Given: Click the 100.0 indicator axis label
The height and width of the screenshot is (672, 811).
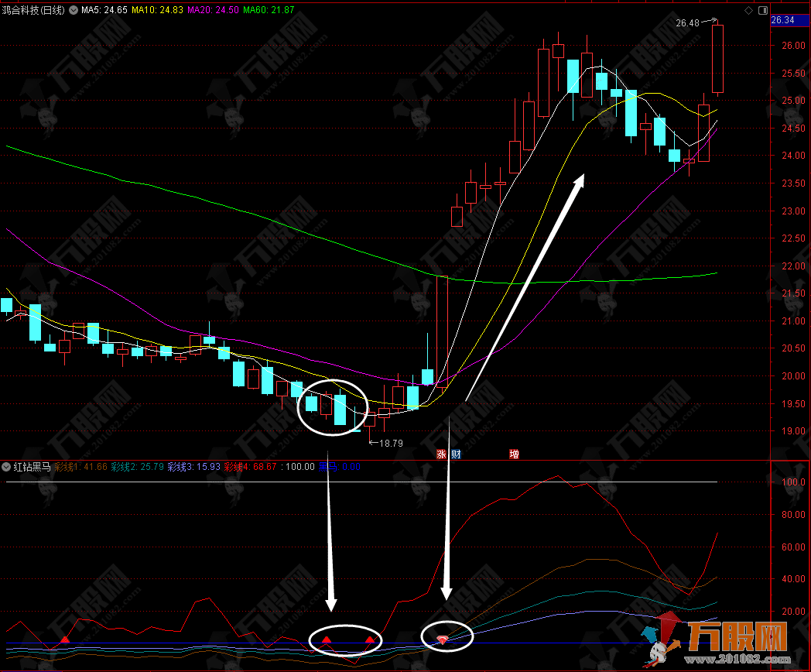Looking at the screenshot, I should (793, 482).
